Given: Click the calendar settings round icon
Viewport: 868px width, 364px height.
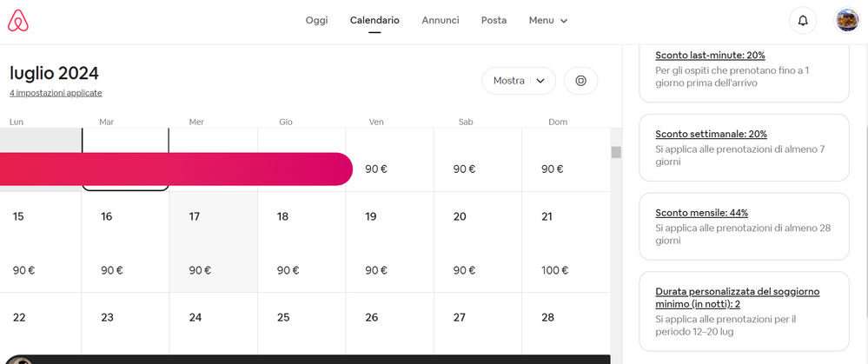Looking at the screenshot, I should (x=581, y=81).
